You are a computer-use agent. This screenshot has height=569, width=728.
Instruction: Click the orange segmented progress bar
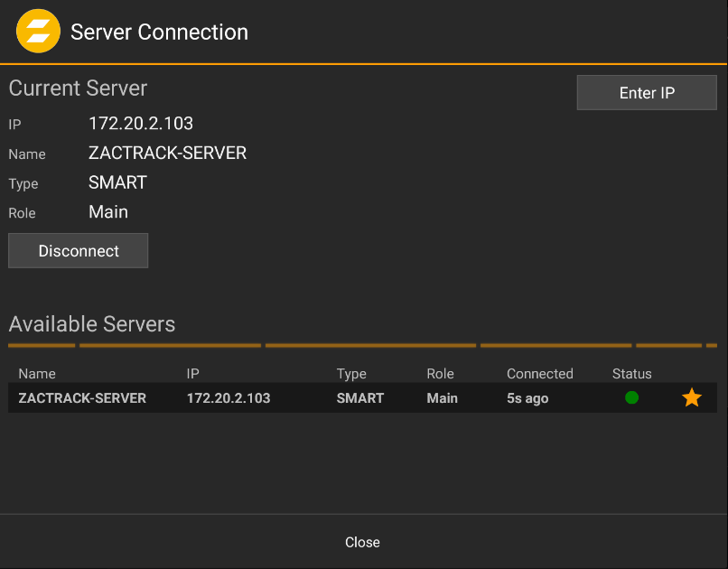pos(364,345)
